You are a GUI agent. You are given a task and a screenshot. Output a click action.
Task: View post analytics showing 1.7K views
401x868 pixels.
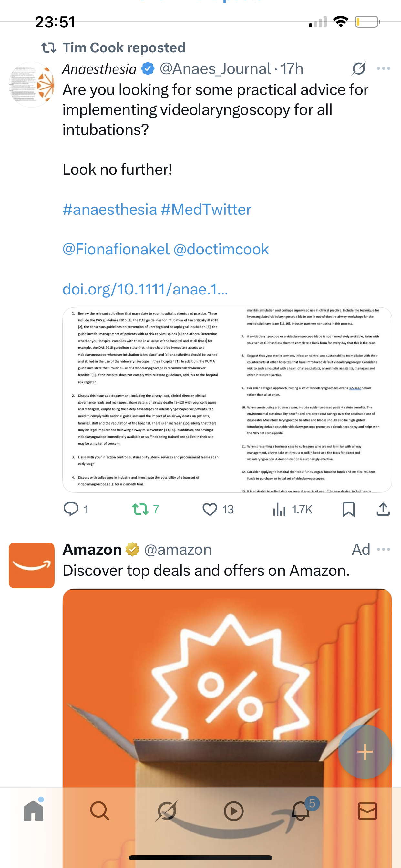pos(293,509)
